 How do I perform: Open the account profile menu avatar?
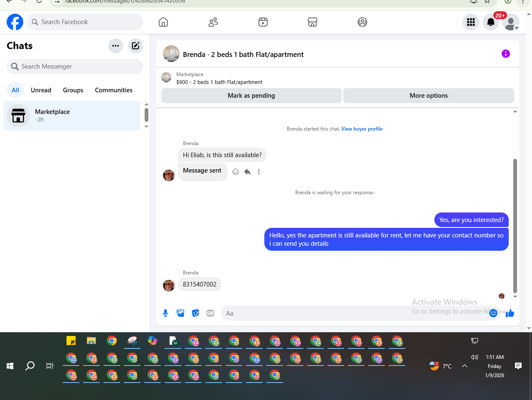point(511,22)
